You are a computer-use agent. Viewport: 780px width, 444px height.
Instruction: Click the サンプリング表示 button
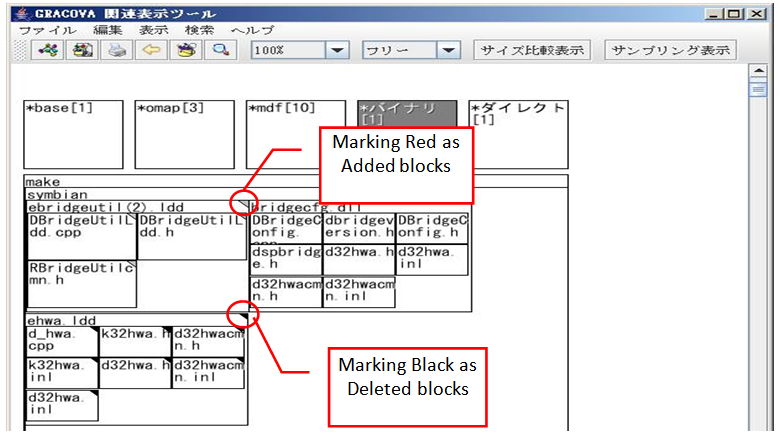[671, 50]
